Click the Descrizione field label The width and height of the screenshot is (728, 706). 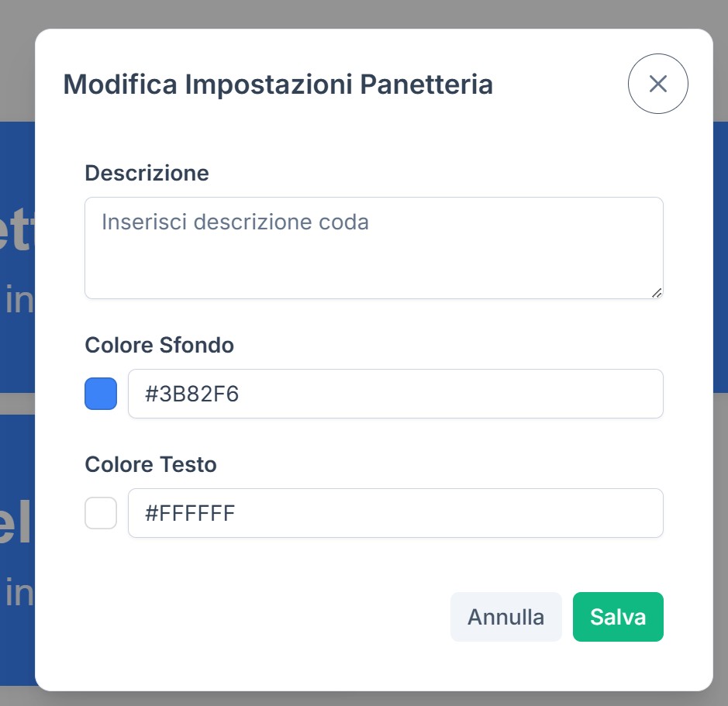point(147,174)
